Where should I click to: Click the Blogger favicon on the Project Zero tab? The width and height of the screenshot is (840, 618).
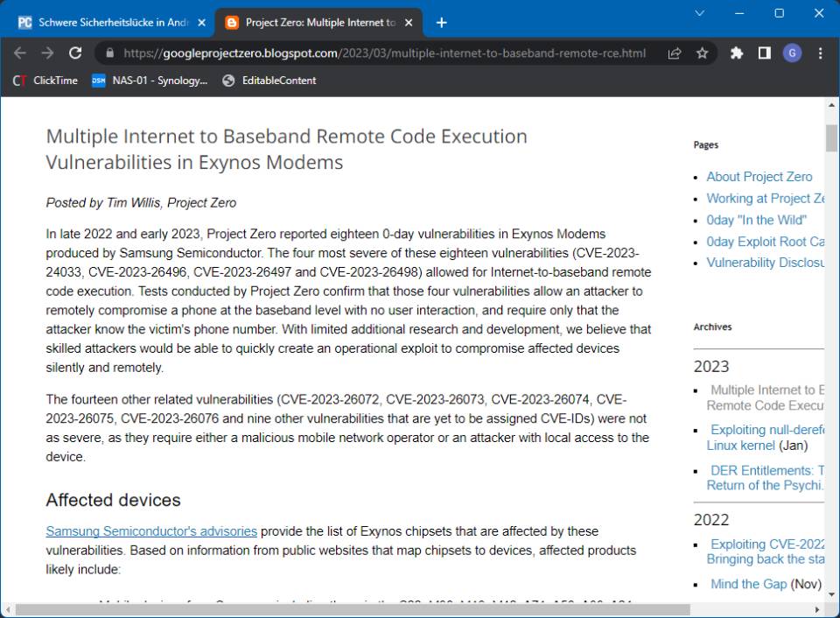(x=232, y=23)
